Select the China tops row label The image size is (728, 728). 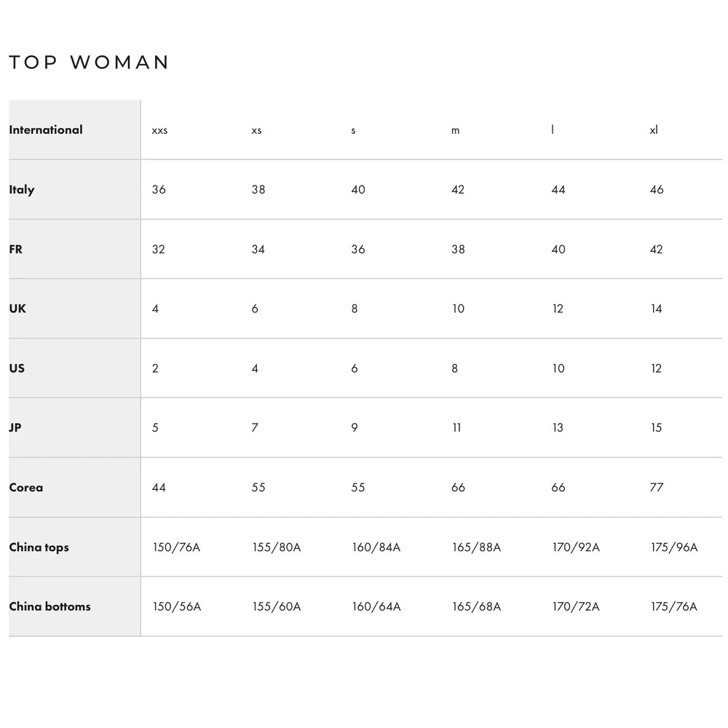tap(39, 547)
